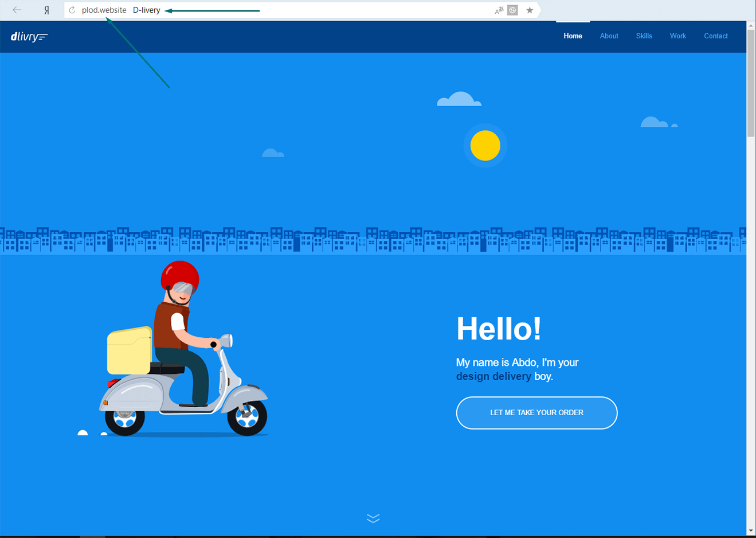Viewport: 756px width, 538px height.
Task: Open the Contact page link
Action: coord(716,36)
